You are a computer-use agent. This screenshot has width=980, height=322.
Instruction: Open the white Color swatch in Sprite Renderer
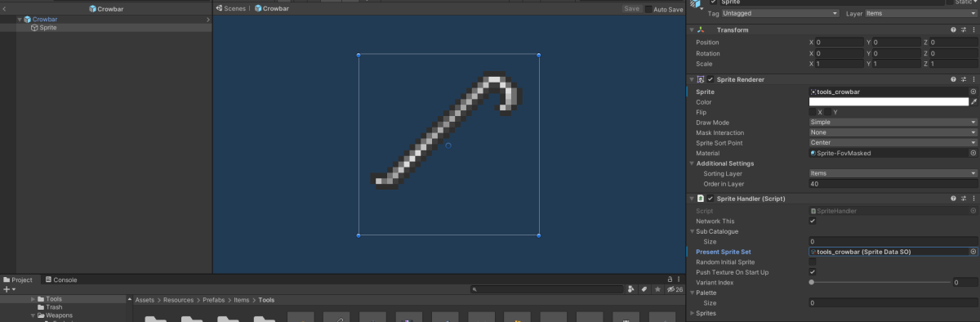(889, 102)
